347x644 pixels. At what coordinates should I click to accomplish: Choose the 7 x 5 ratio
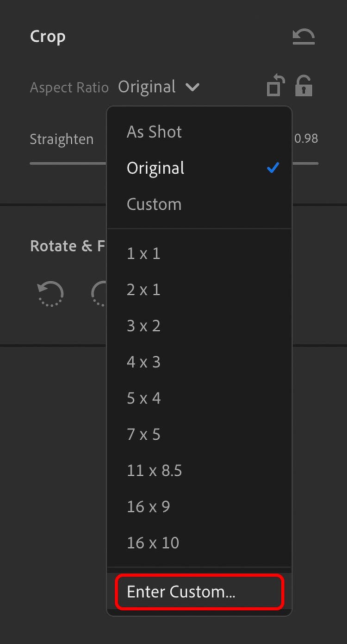click(143, 434)
